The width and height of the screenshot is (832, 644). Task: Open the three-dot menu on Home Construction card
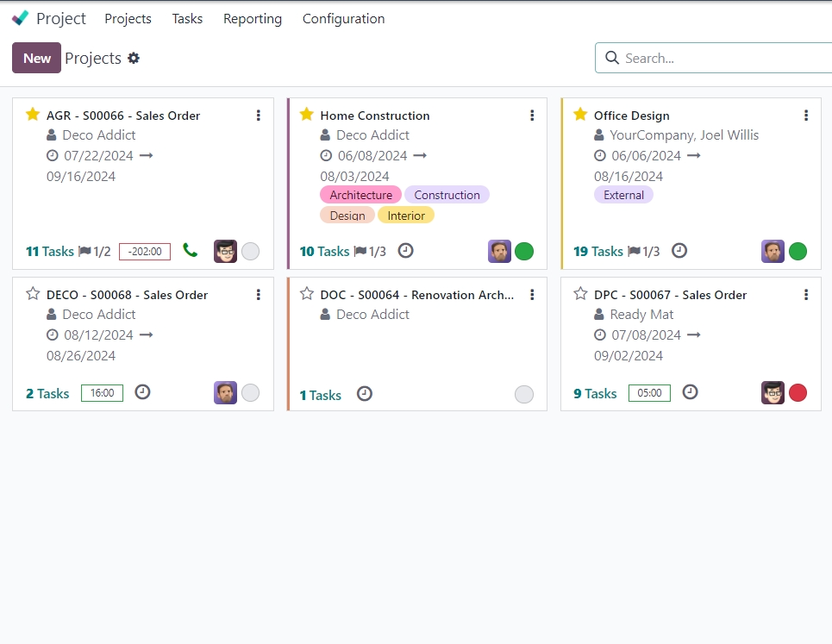point(532,116)
